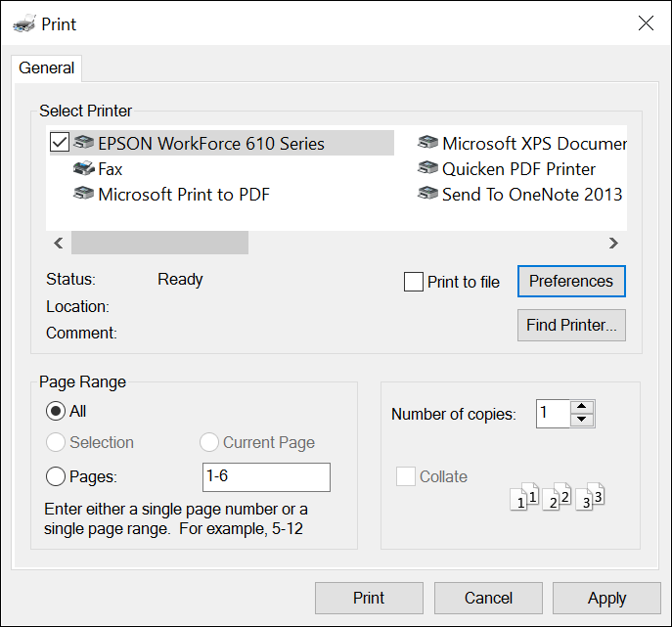Click the Quicken PDF Printer name
This screenshot has width=672, height=627.
pyautogui.click(x=519, y=169)
